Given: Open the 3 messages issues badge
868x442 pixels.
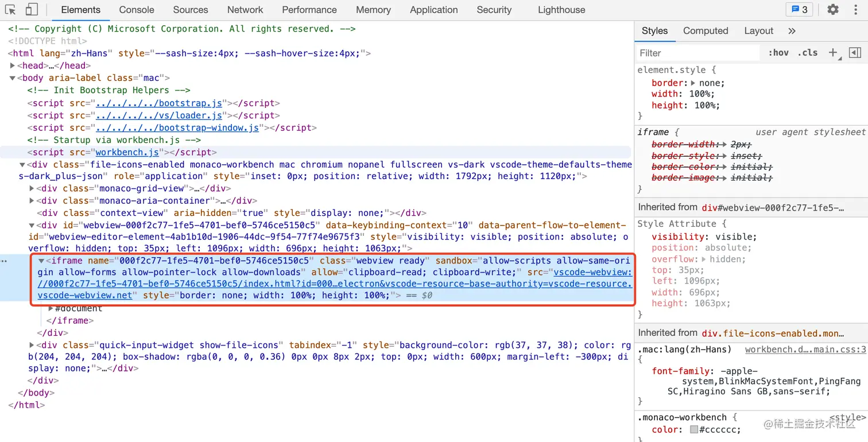Looking at the screenshot, I should tap(800, 10).
